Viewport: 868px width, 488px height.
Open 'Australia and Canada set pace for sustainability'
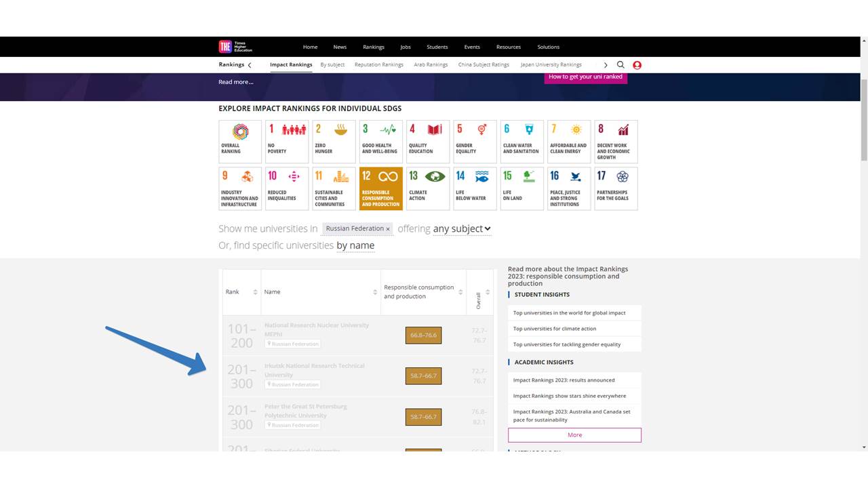point(572,415)
